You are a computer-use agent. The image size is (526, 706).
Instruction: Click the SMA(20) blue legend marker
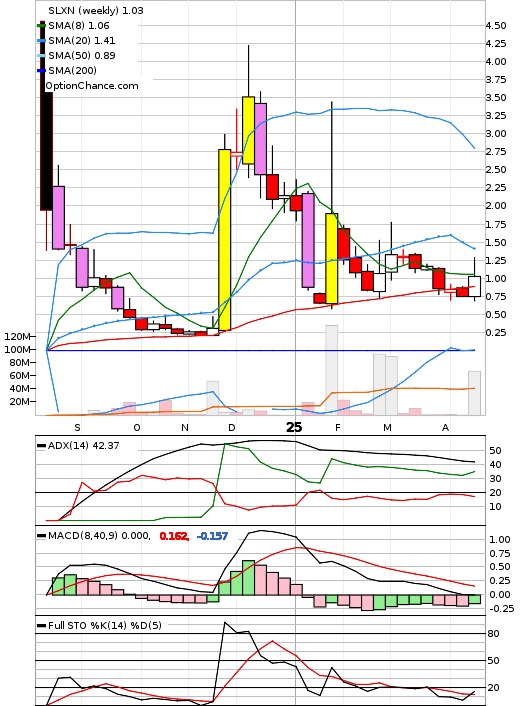pos(41,41)
